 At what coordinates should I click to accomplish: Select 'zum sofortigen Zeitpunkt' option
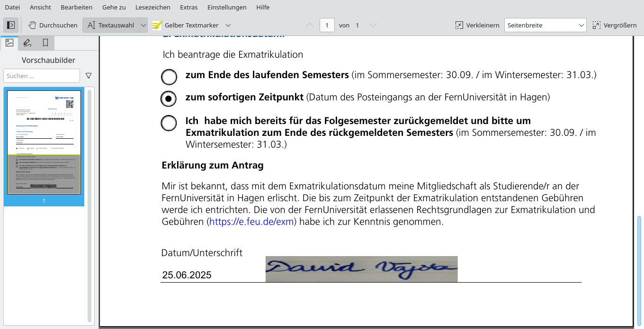point(169,99)
